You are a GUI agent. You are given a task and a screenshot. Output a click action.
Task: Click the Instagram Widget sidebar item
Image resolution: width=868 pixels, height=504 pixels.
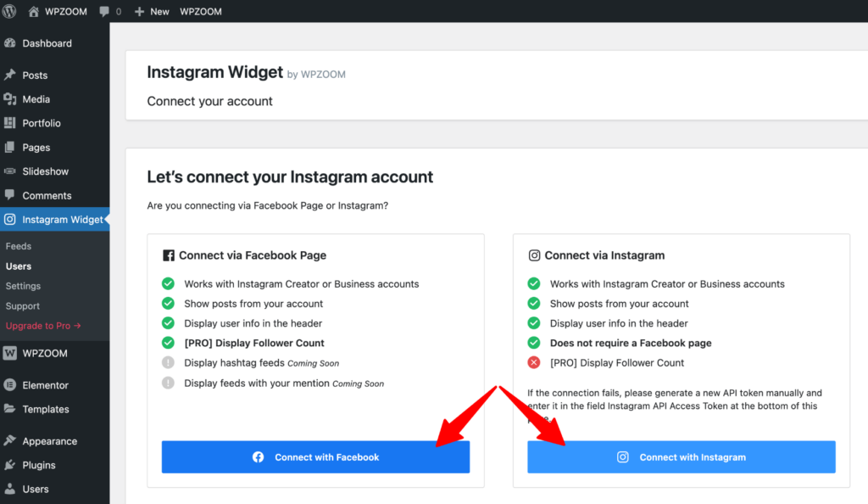coord(62,220)
